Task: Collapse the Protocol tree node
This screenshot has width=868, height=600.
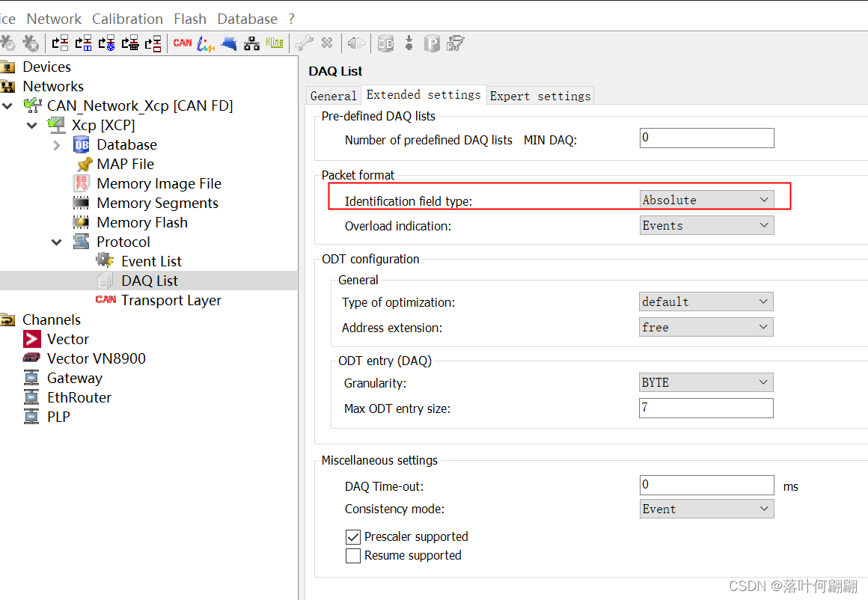Action: 56,242
